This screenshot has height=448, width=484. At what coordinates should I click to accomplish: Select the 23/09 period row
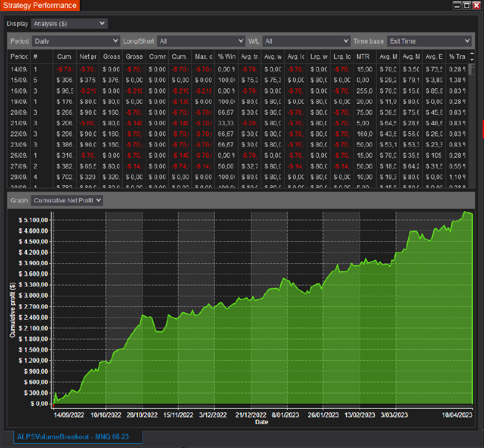click(x=237, y=144)
